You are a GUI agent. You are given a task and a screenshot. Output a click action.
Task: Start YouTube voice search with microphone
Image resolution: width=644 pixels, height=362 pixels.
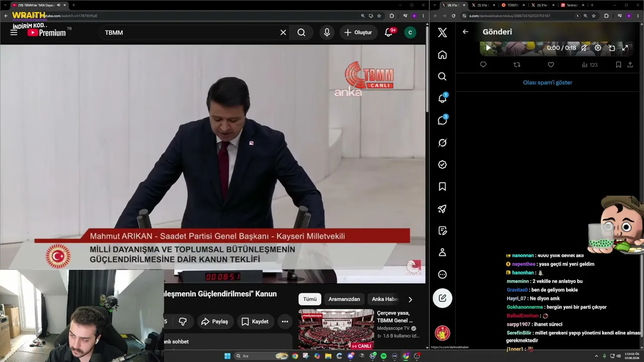pos(327,33)
